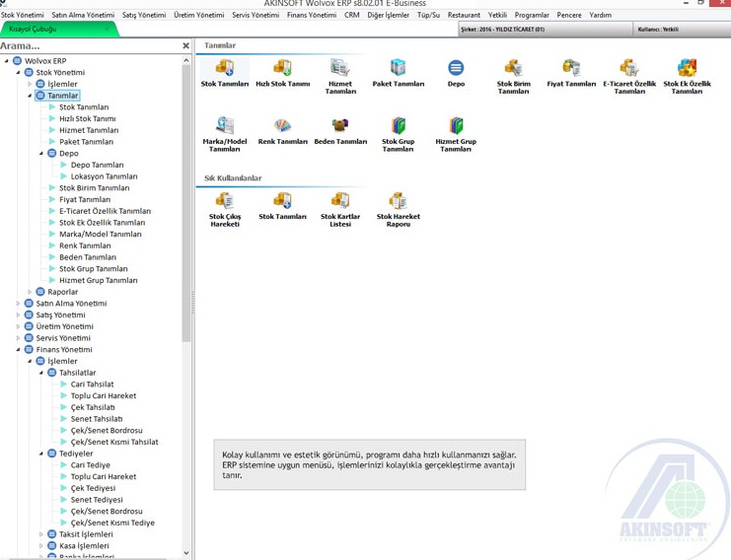Select Servis Yönetimi in the tree
The width and height of the screenshot is (731, 560).
tap(63, 338)
